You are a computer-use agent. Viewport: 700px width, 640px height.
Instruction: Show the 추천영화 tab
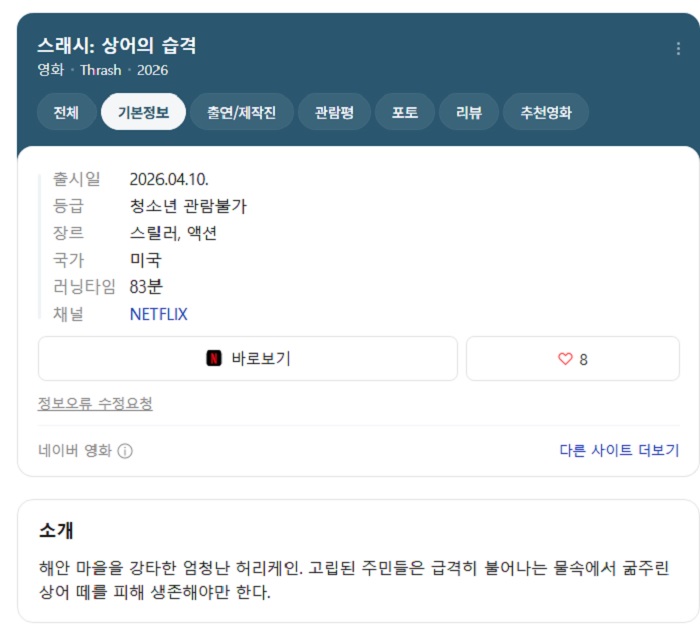point(546,112)
